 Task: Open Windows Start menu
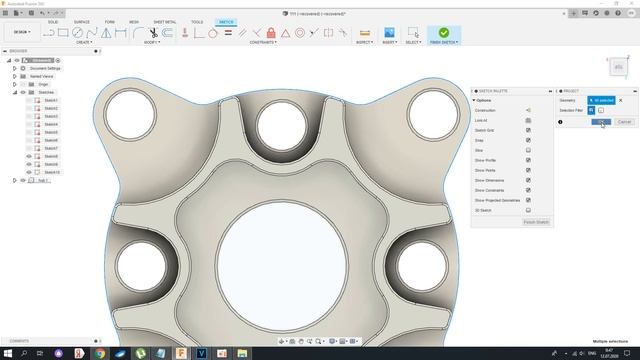click(7, 353)
